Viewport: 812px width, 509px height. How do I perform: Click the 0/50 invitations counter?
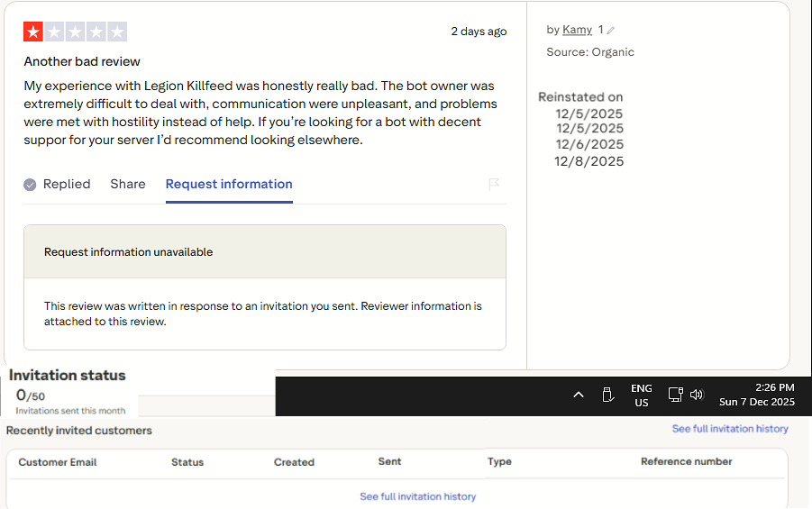31,395
